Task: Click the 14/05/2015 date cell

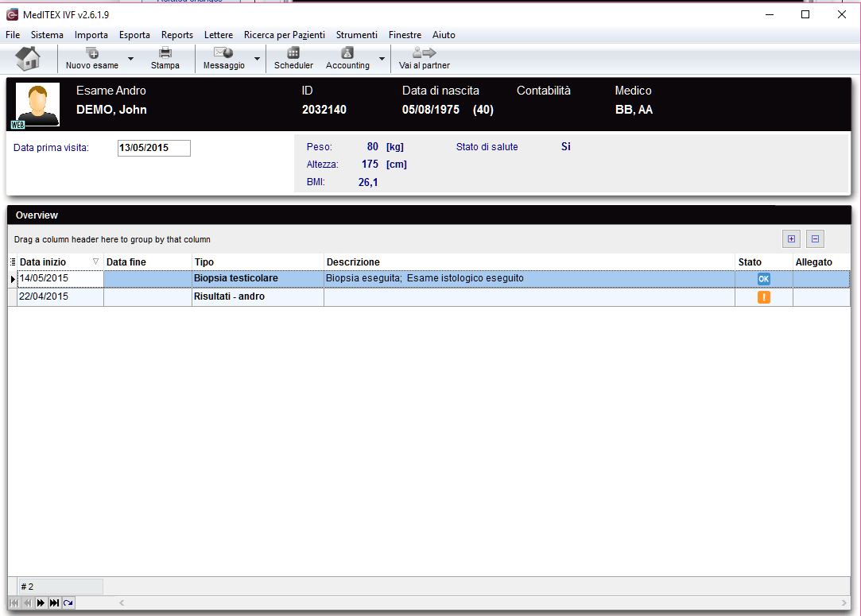Action: (60, 278)
